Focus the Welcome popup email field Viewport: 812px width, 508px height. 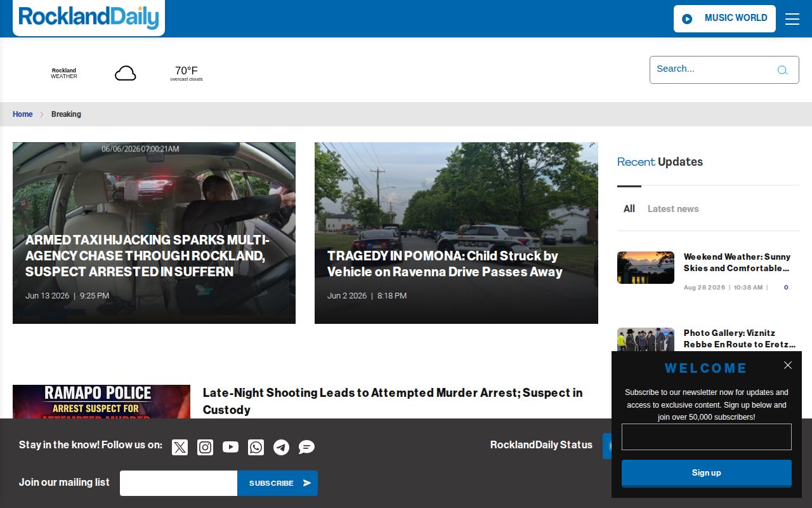tap(707, 437)
